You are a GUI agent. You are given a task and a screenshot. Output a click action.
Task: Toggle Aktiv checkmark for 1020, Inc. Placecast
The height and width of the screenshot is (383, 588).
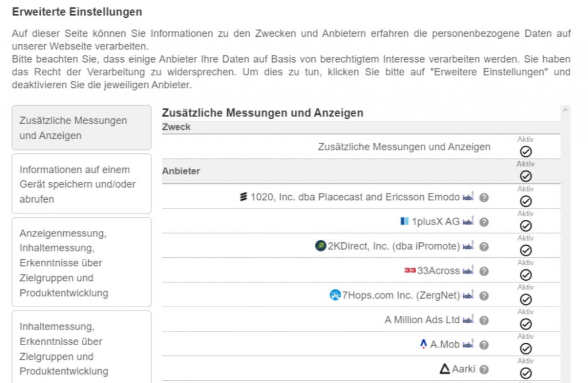525,201
